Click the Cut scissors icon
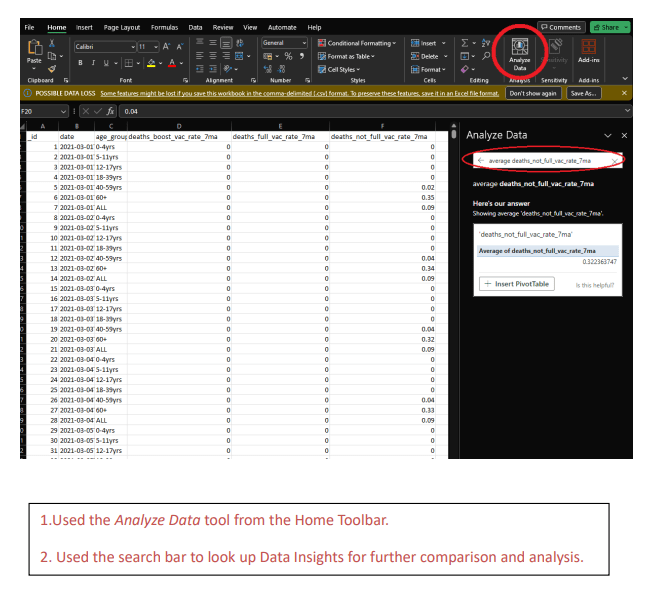 [x=52, y=44]
